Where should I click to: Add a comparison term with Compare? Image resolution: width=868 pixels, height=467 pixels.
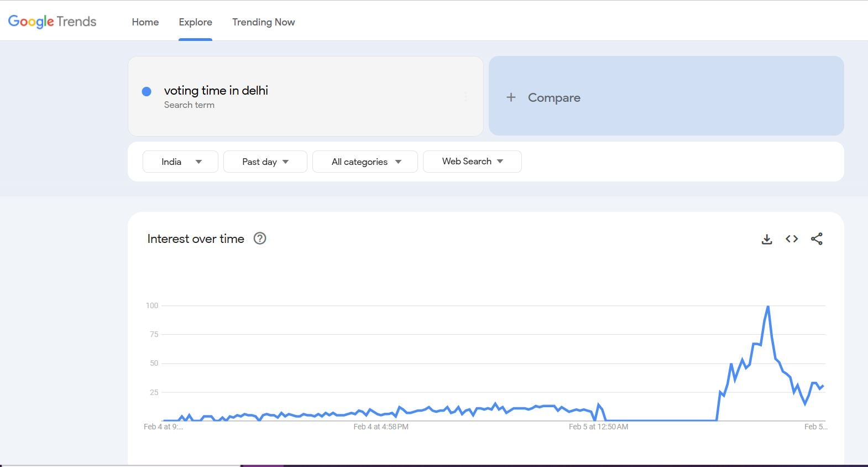(x=554, y=97)
